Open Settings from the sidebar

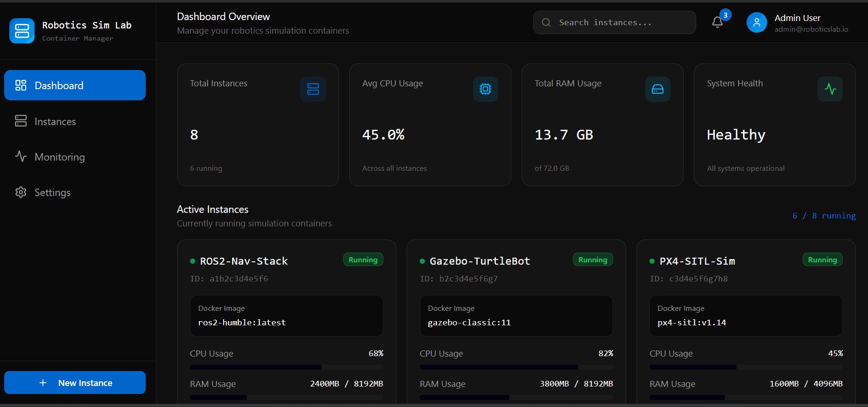(52, 192)
